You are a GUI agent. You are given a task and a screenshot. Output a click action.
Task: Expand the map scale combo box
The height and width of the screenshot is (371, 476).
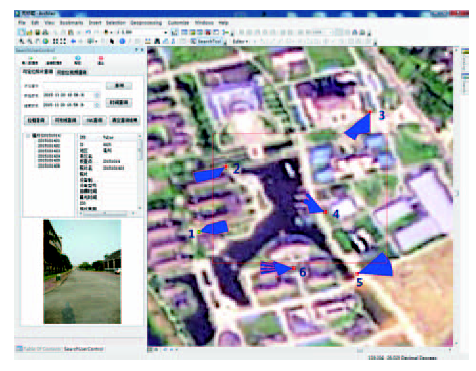pyautogui.click(x=165, y=32)
